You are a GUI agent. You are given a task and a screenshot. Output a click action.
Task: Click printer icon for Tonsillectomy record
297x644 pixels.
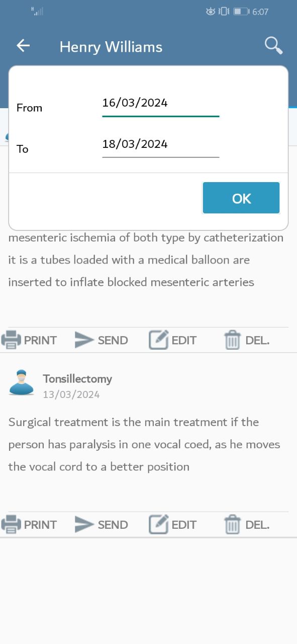click(11, 525)
